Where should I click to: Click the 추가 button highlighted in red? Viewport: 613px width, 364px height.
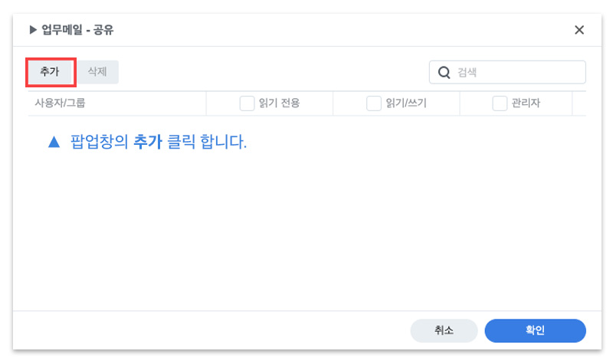pyautogui.click(x=50, y=72)
